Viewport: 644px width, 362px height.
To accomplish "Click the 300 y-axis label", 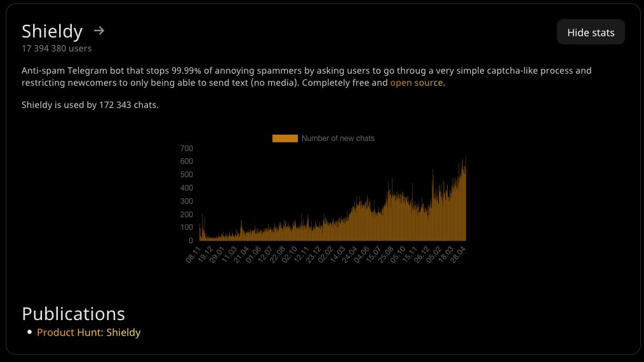I will coord(187,201).
